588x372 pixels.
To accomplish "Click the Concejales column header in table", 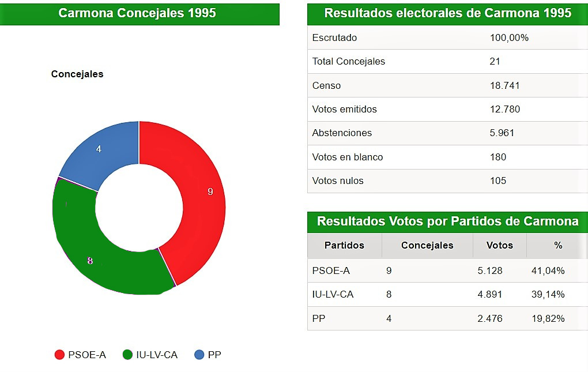I will tap(428, 245).
